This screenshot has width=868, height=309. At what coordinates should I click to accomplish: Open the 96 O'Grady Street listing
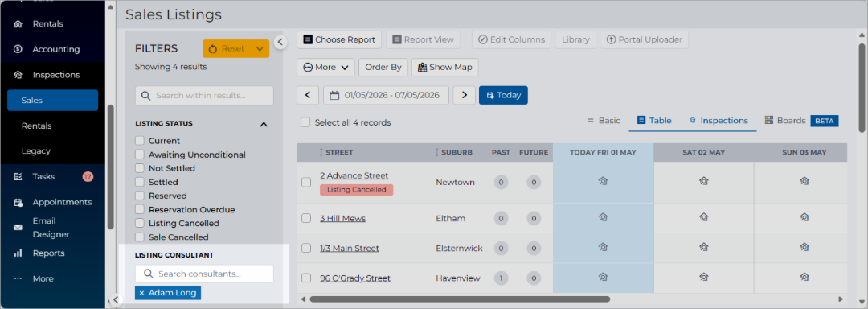[355, 278]
